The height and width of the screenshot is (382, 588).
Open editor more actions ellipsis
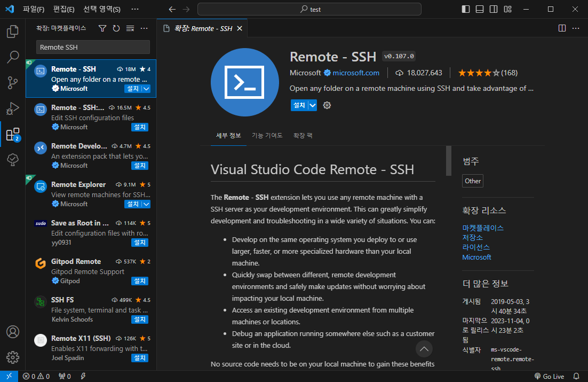[576, 28]
